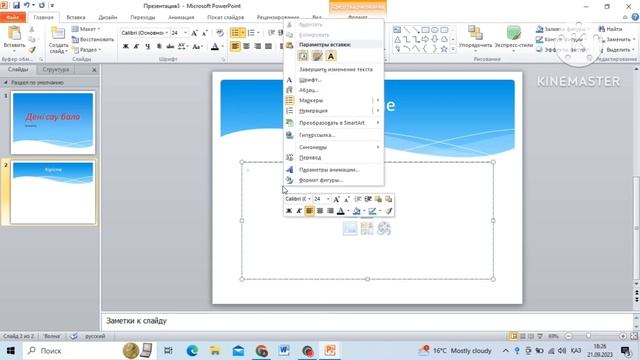Toggle text shadow S in the ribbon
Screen dimensions: 640x360
point(159,47)
